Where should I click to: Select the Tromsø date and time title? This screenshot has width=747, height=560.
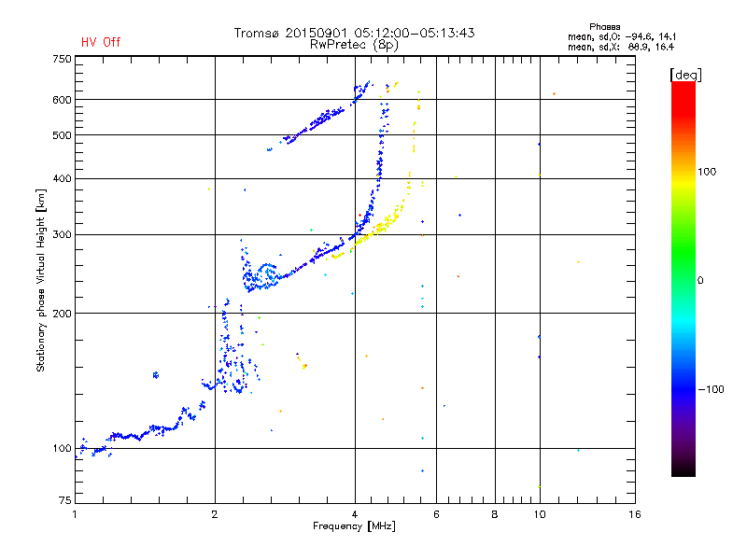coord(355,33)
